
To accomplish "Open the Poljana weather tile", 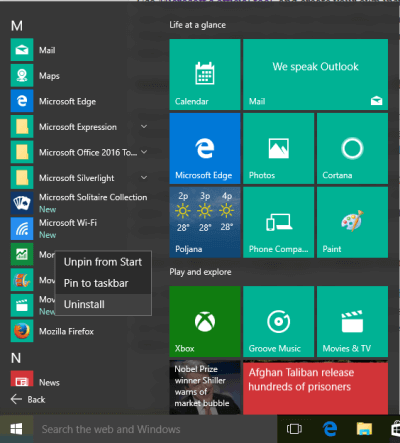I will pos(205,222).
